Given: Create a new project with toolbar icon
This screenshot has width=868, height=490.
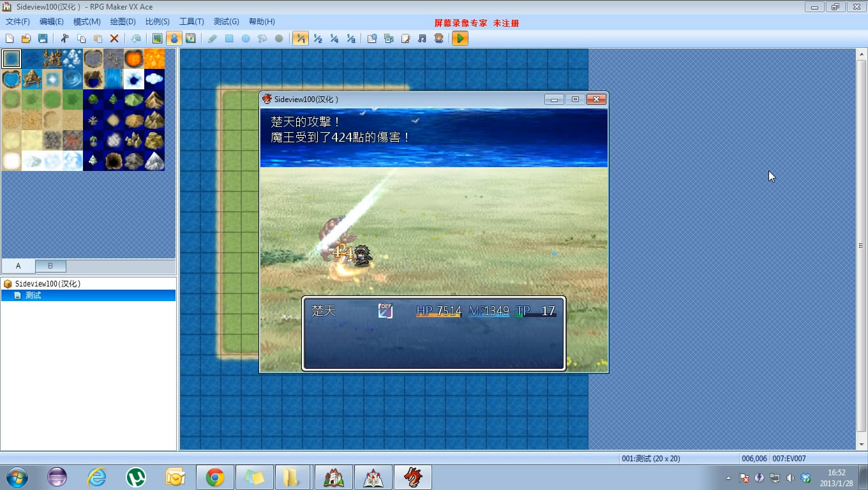Looking at the screenshot, I should point(10,38).
